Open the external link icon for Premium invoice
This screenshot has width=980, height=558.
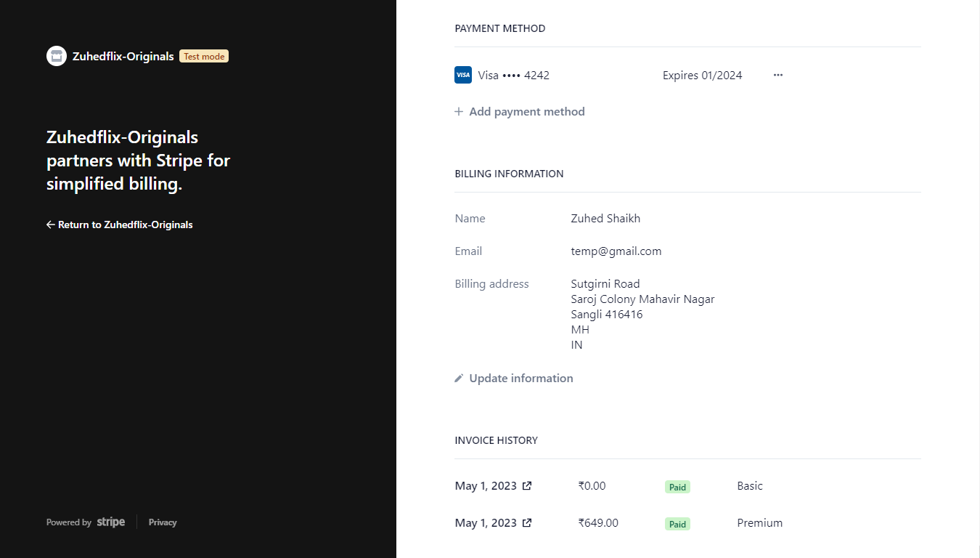(527, 523)
